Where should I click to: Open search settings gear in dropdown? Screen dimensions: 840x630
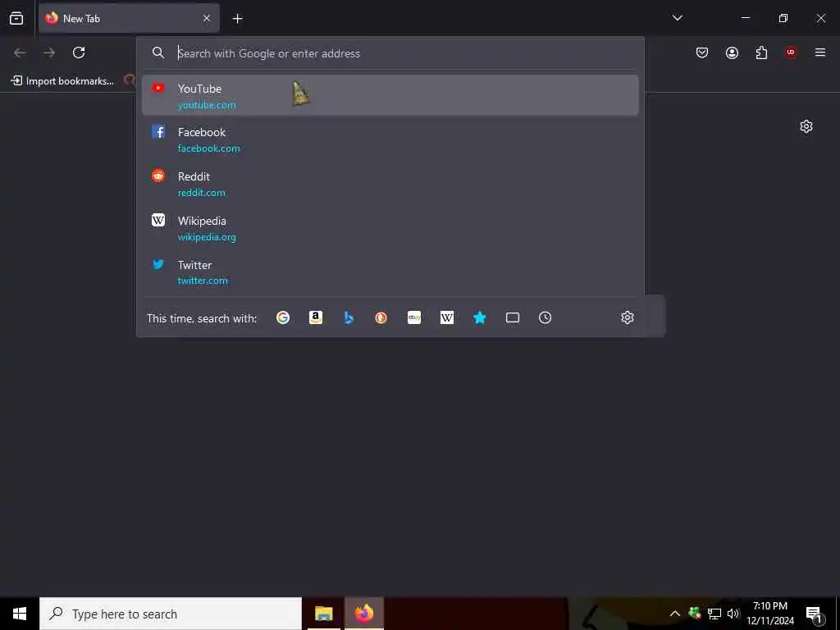click(x=628, y=317)
